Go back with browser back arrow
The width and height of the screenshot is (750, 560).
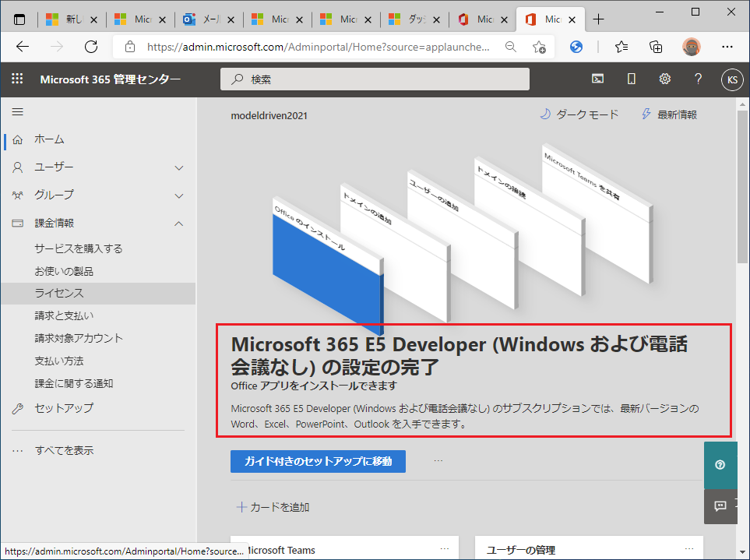tap(23, 47)
